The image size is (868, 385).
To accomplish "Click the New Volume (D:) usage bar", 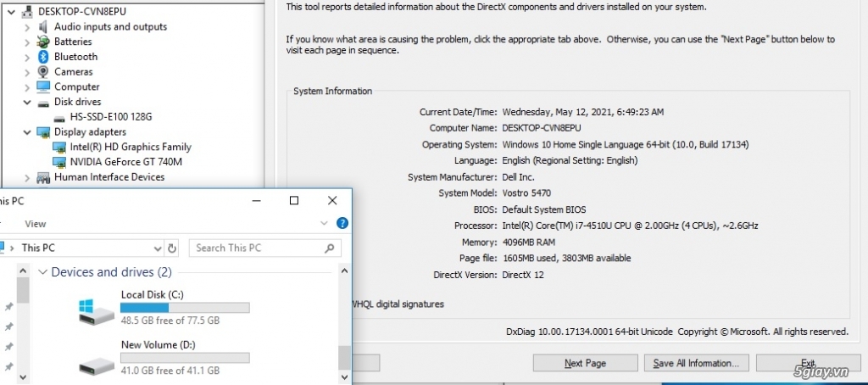I will 185,358.
